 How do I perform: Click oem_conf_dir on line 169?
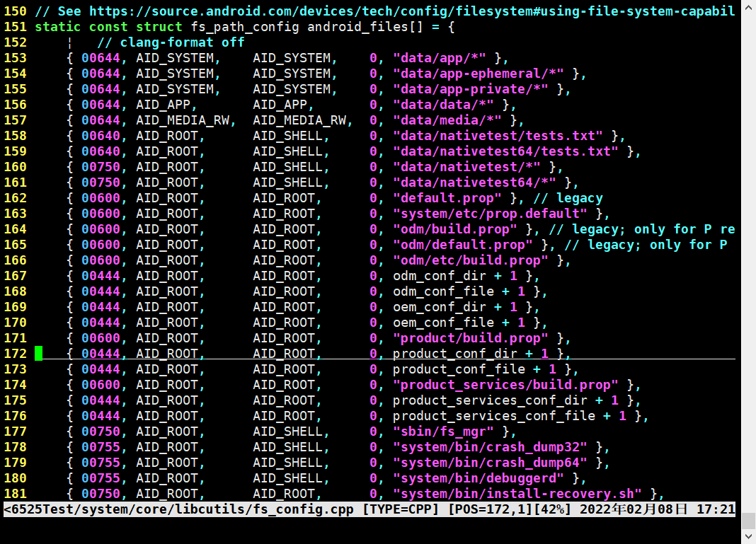click(440, 307)
